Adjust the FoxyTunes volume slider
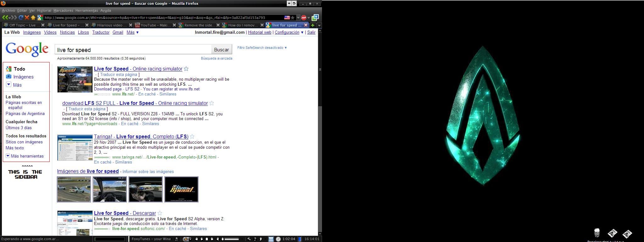644x242 pixels. coord(230,239)
